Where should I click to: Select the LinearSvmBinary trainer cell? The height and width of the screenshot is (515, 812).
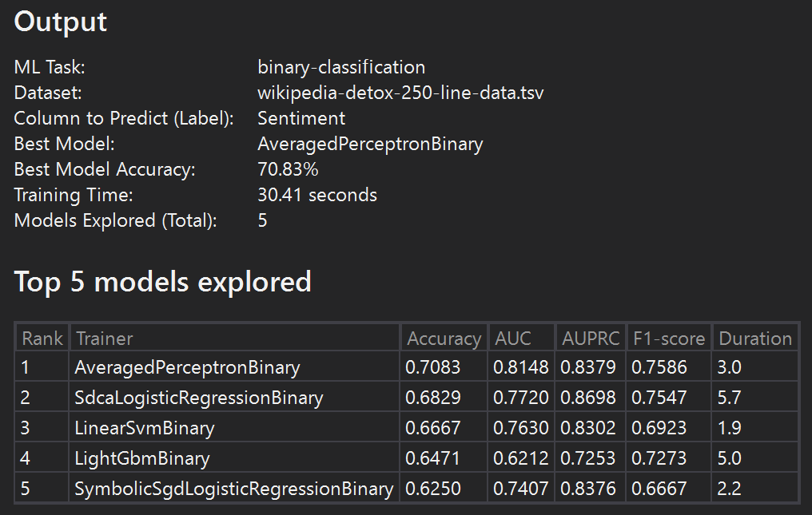tap(145, 428)
